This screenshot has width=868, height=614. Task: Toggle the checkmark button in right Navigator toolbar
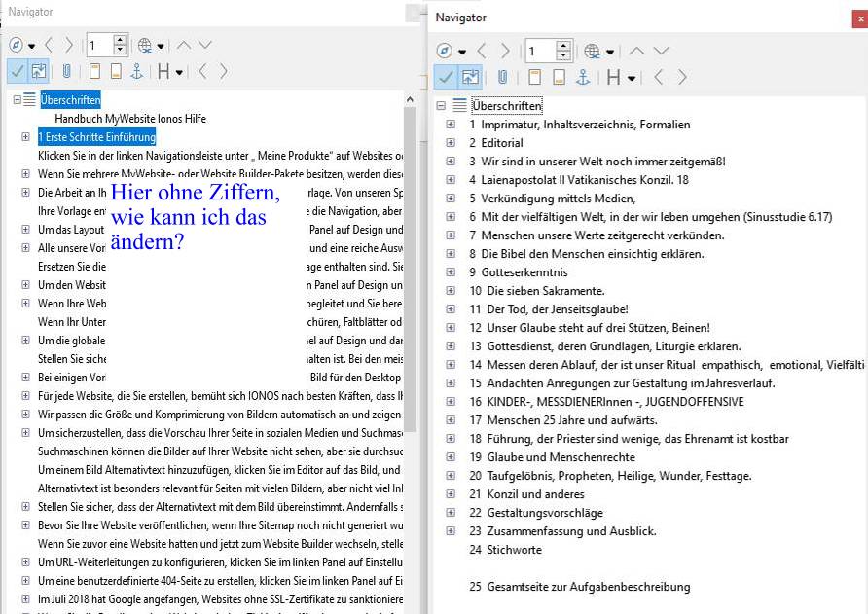(x=445, y=78)
